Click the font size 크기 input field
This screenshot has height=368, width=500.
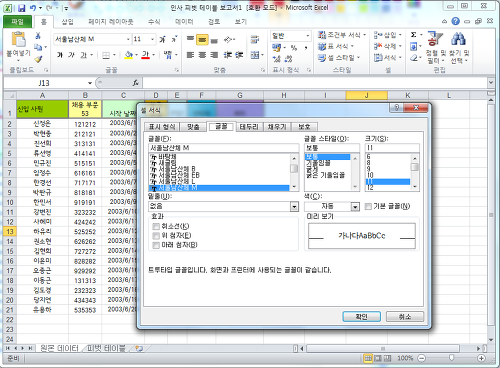tap(392, 148)
